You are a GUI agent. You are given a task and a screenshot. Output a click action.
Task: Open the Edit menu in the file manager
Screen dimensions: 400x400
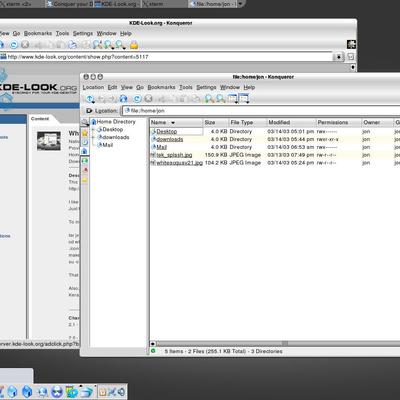point(112,87)
